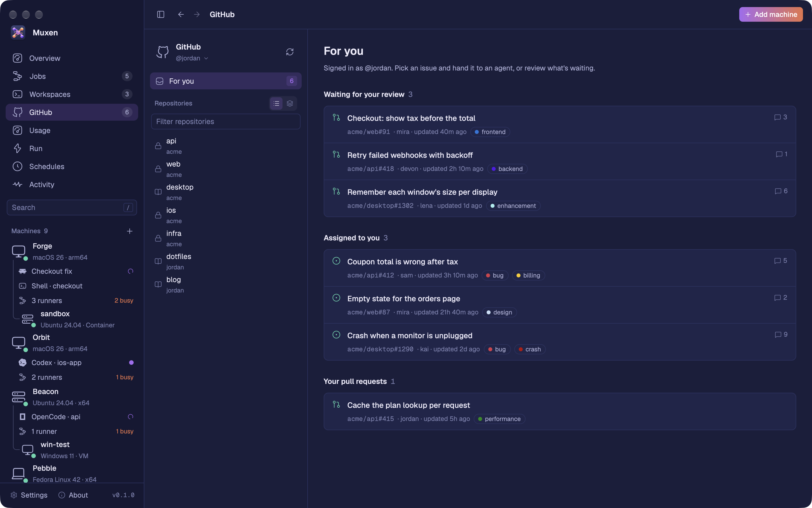Viewport: 812px width, 508px height.
Task: Open the Workspaces section
Action: [72, 94]
